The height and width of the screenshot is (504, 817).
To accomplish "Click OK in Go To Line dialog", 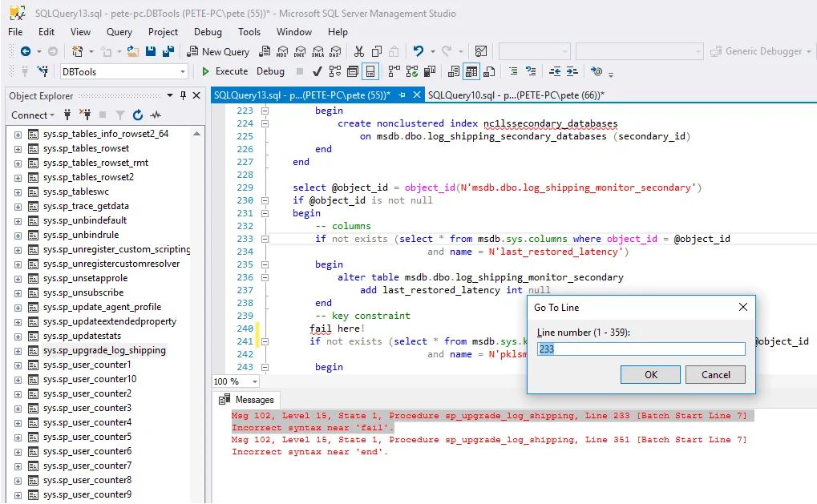I will coord(650,375).
